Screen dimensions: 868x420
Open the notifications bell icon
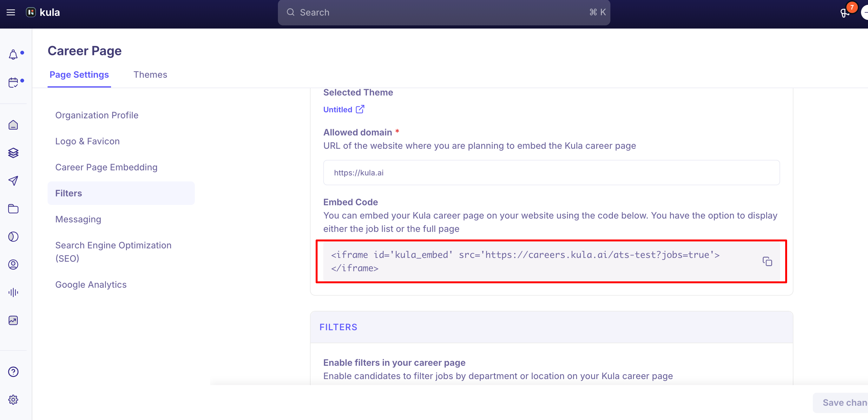[13, 54]
